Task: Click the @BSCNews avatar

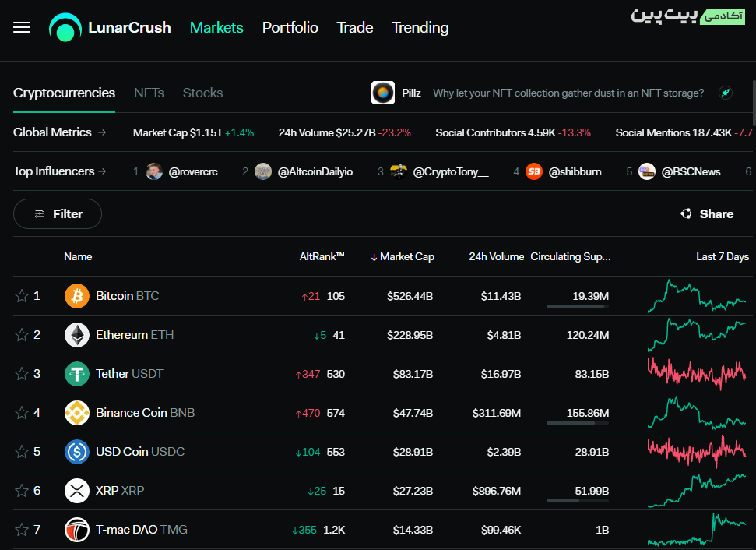Action: click(646, 171)
